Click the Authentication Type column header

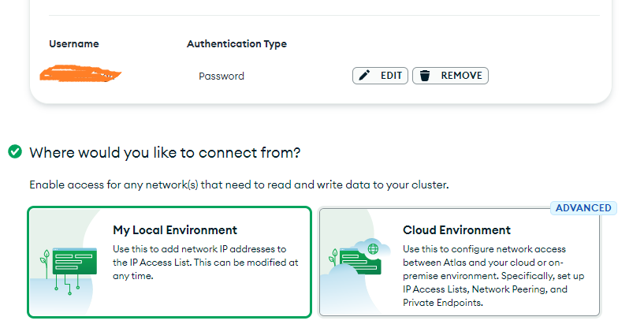(236, 44)
